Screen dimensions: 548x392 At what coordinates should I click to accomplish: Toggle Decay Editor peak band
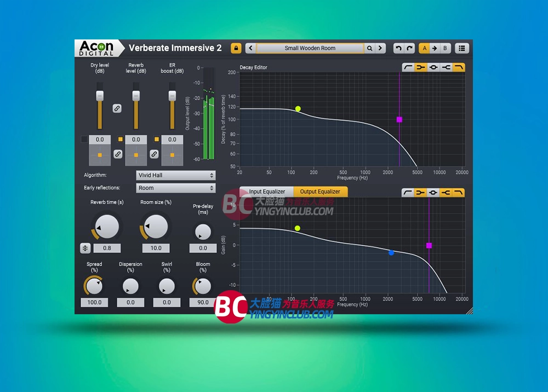pyautogui.click(x=433, y=67)
